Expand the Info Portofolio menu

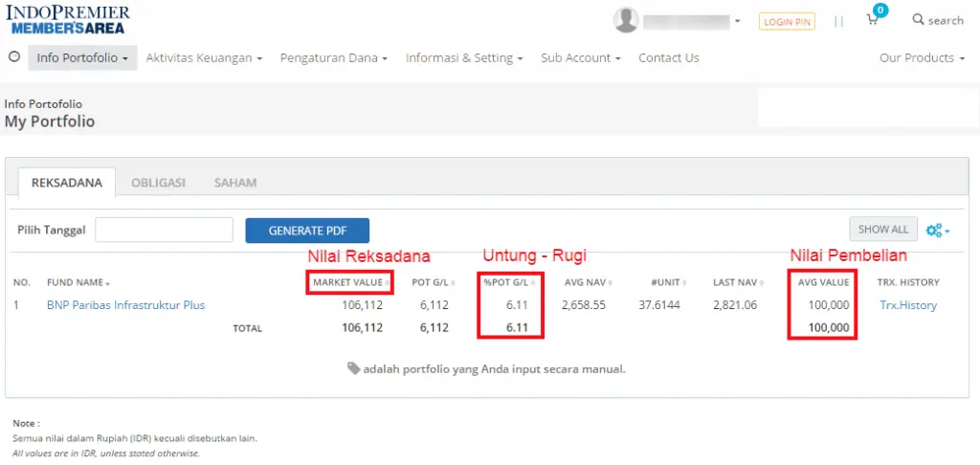click(x=82, y=57)
